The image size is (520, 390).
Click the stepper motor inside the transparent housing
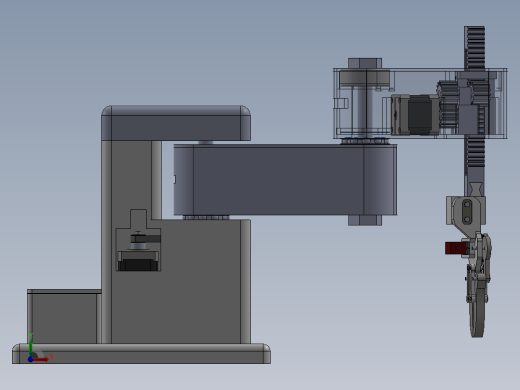click(x=415, y=115)
